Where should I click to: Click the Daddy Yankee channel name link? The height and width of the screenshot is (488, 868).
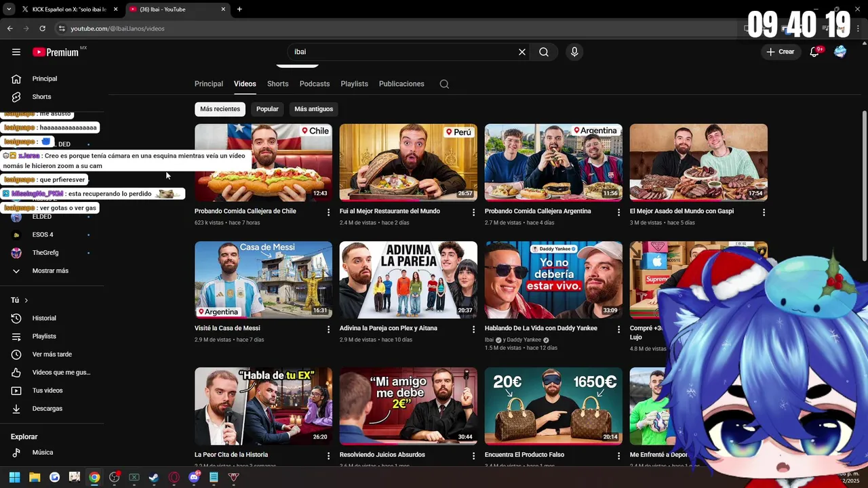524,340
